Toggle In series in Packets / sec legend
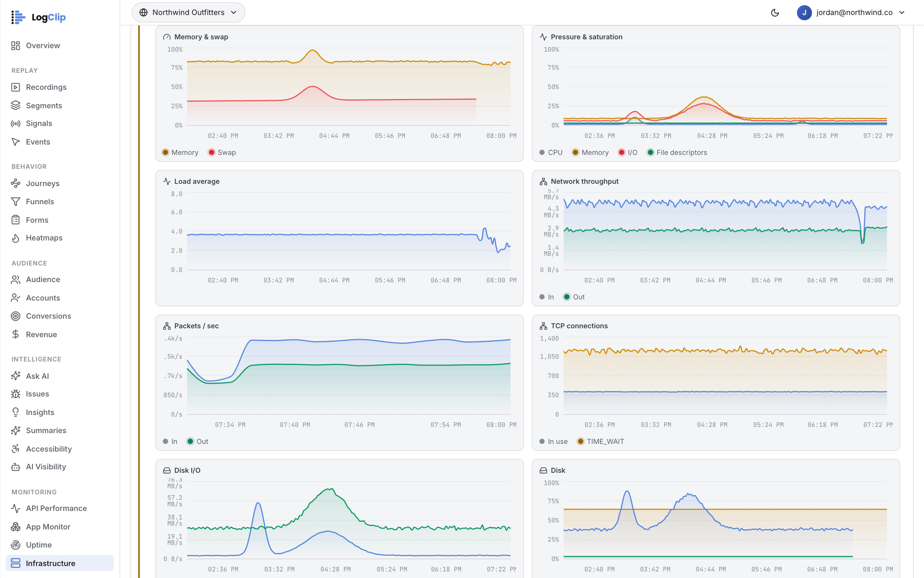Viewport: 924px width, 578px height. pos(170,442)
